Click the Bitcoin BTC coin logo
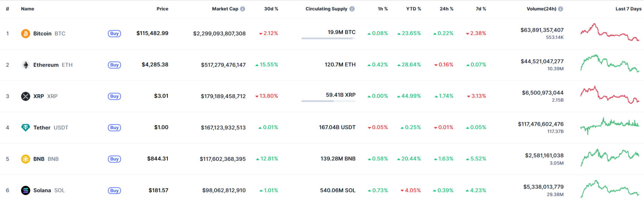Image resolution: width=644 pixels, height=204 pixels. point(26,33)
